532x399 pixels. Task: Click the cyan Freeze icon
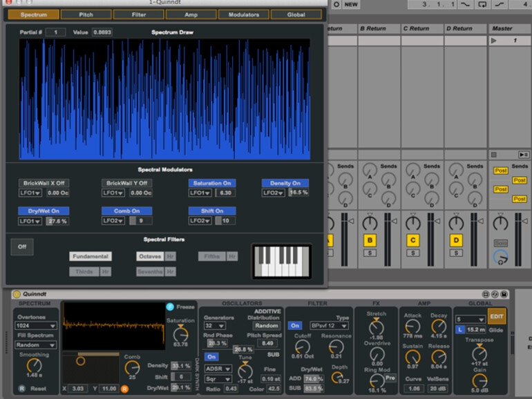pyautogui.click(x=170, y=306)
